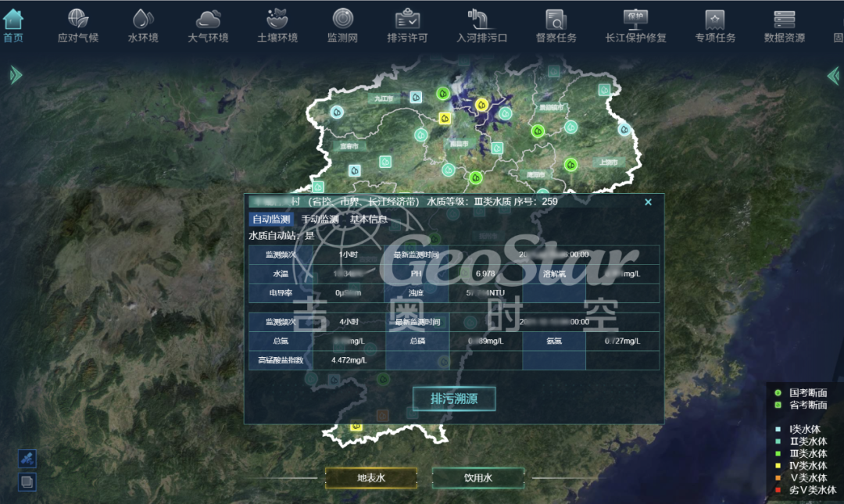This screenshot has width=844, height=504.
Task: Open the 督察任务 search document icon
Action: click(x=556, y=20)
